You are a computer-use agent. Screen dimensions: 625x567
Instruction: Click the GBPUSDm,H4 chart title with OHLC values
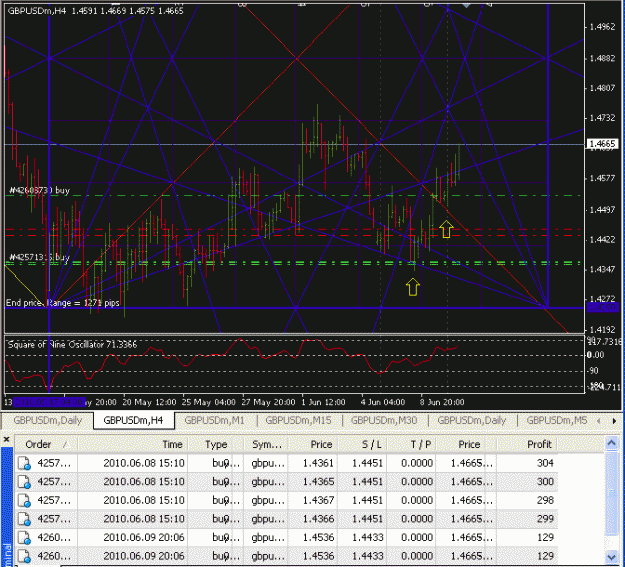coord(96,11)
